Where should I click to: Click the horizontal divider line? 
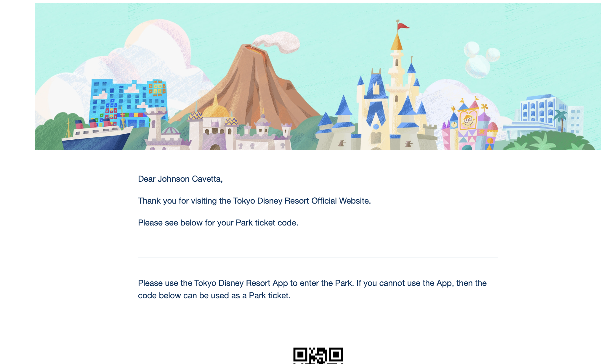click(x=318, y=258)
